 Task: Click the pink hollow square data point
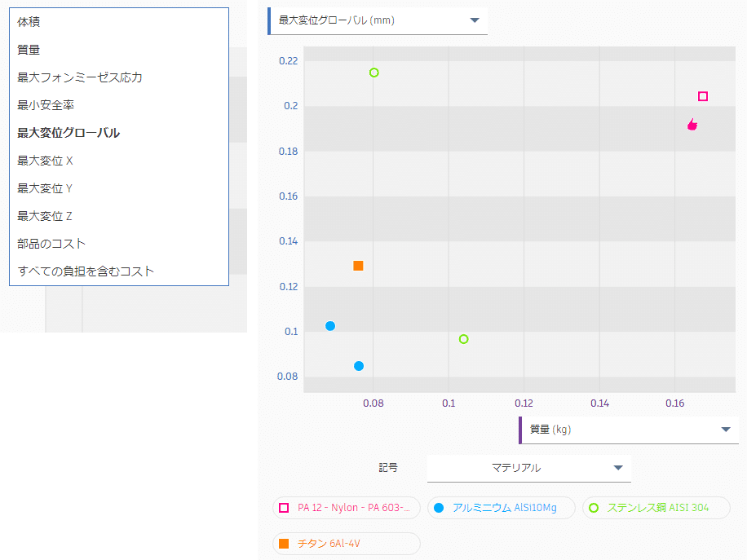703,96
